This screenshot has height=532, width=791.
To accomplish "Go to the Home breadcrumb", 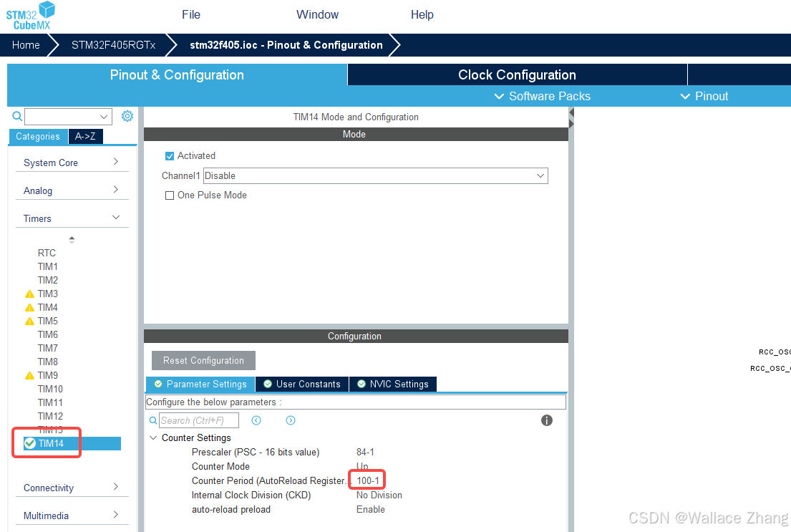I will click(26, 45).
